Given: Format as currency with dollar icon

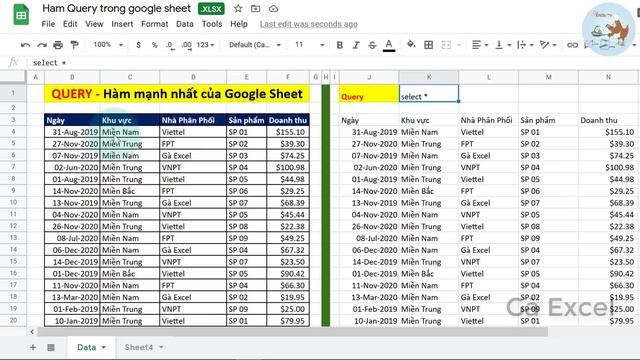Looking at the screenshot, I should coord(138,45).
